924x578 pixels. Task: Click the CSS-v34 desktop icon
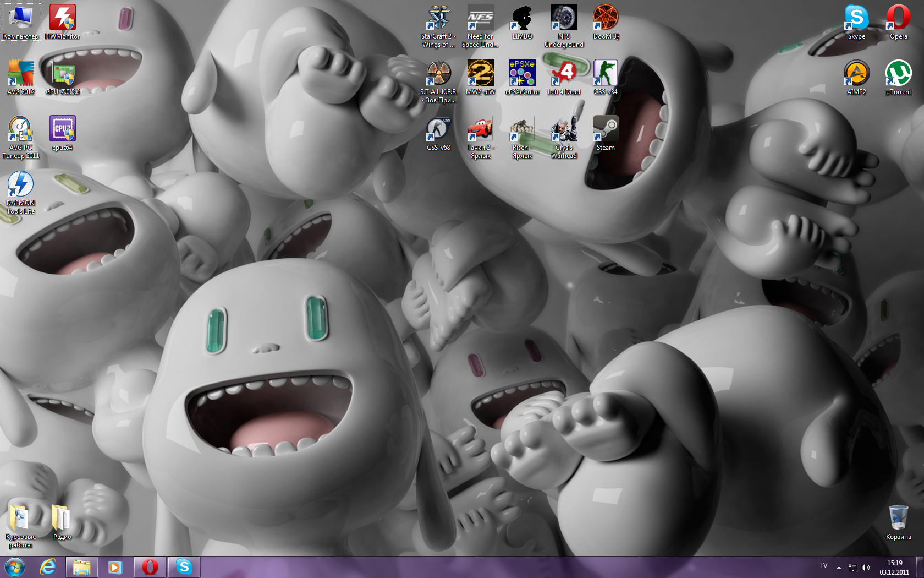tap(606, 78)
